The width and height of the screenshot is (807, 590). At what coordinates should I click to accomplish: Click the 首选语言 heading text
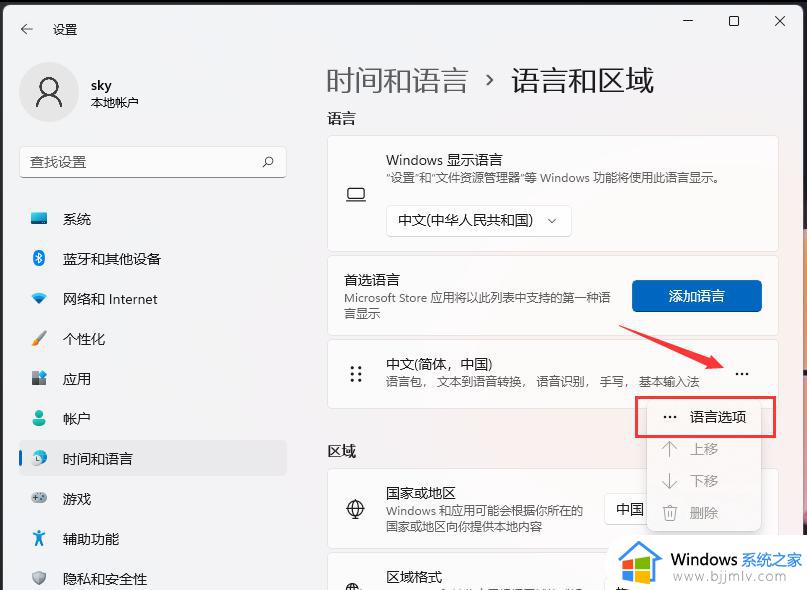[x=372, y=280]
